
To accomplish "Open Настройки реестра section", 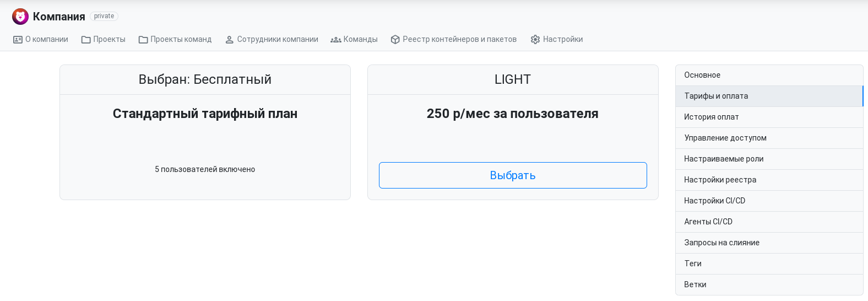I will [769, 180].
